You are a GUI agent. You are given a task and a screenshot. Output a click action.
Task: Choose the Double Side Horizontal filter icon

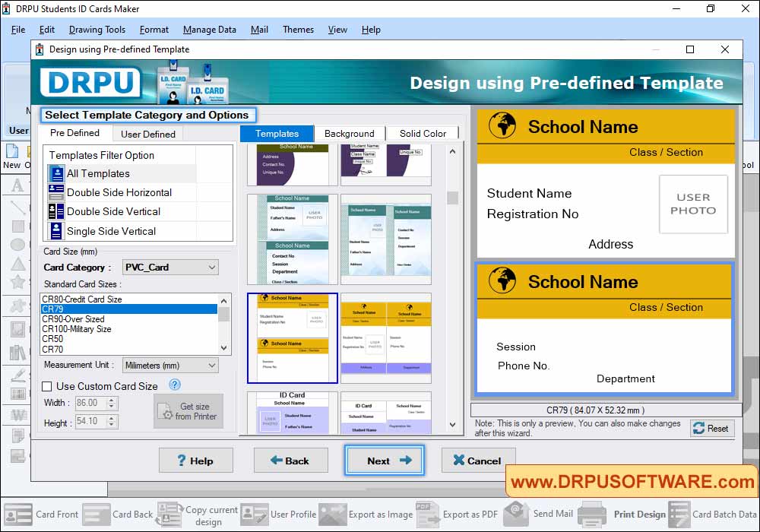pyautogui.click(x=56, y=192)
